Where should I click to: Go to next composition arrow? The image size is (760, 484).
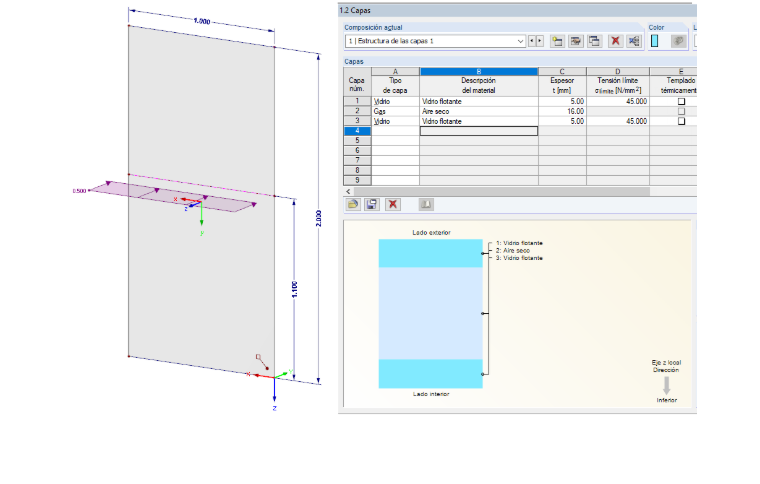539,41
